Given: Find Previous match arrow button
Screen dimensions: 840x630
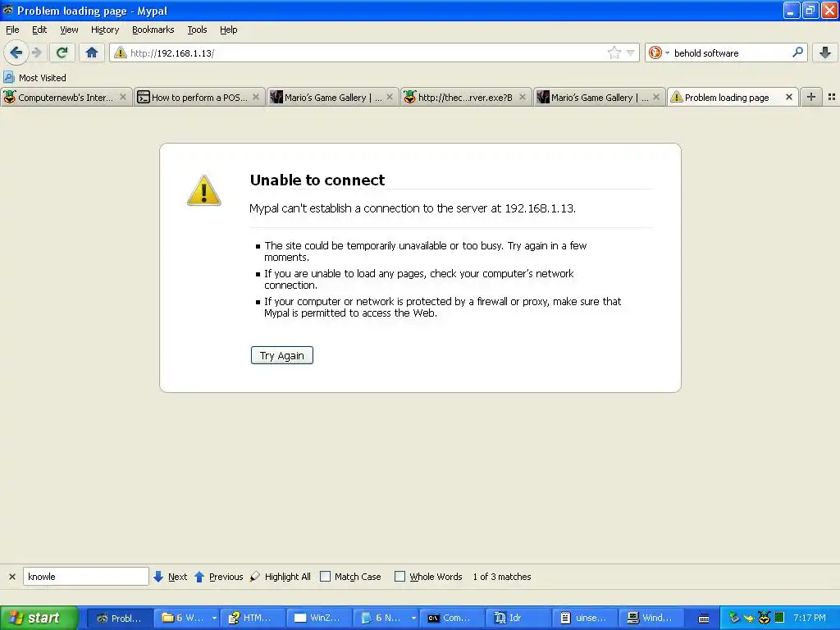Looking at the screenshot, I should tap(218, 577).
